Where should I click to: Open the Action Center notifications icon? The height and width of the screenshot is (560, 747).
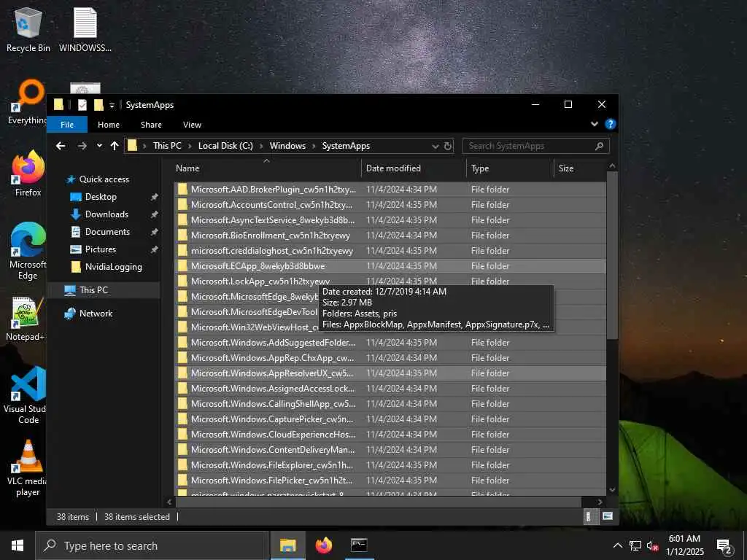coord(724,546)
